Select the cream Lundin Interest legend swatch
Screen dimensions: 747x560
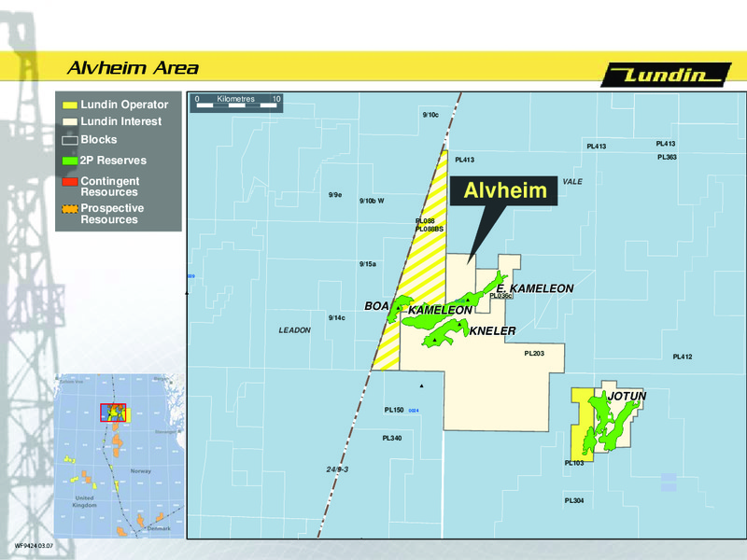69,121
